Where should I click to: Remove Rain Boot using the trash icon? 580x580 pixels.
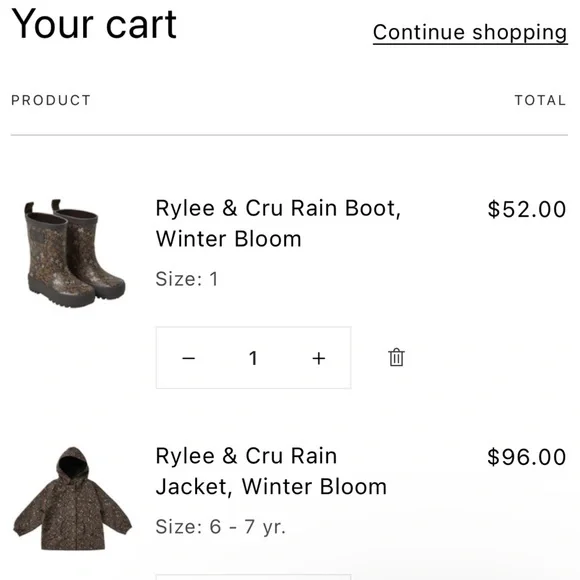click(x=396, y=357)
